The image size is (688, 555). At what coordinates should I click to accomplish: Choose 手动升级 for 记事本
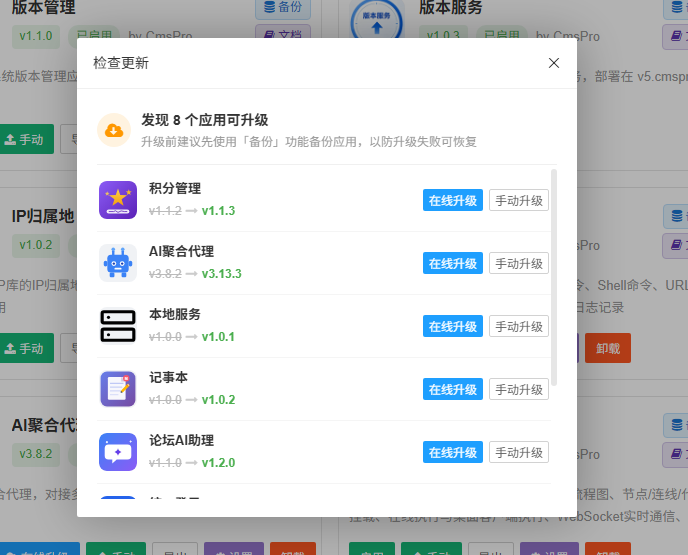tap(519, 389)
